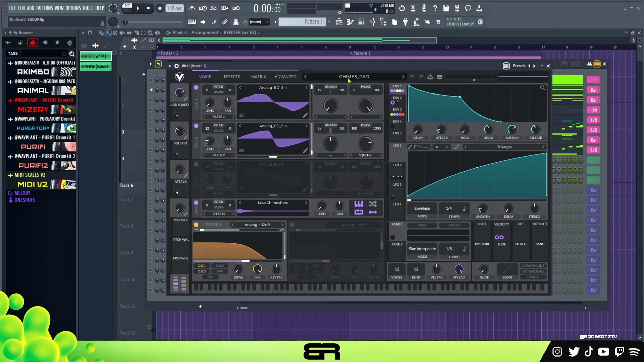644x362 pixels.
Task: Enable the FILTER 2 toggle dot
Action: (x=292, y=225)
